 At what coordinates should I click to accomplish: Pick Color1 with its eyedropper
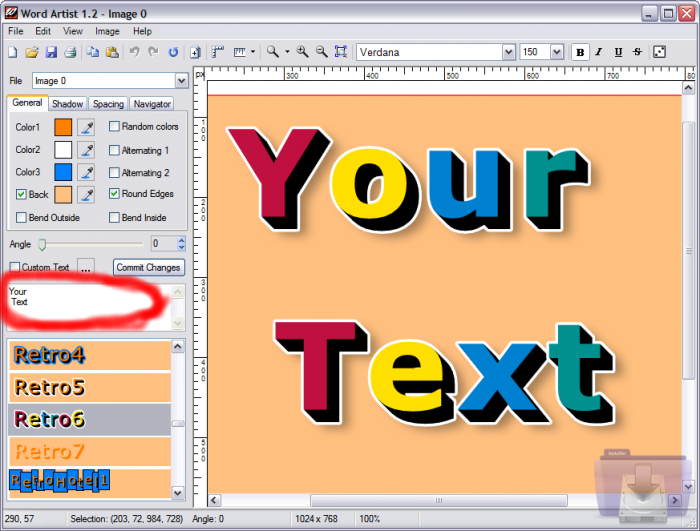pyautogui.click(x=86, y=128)
